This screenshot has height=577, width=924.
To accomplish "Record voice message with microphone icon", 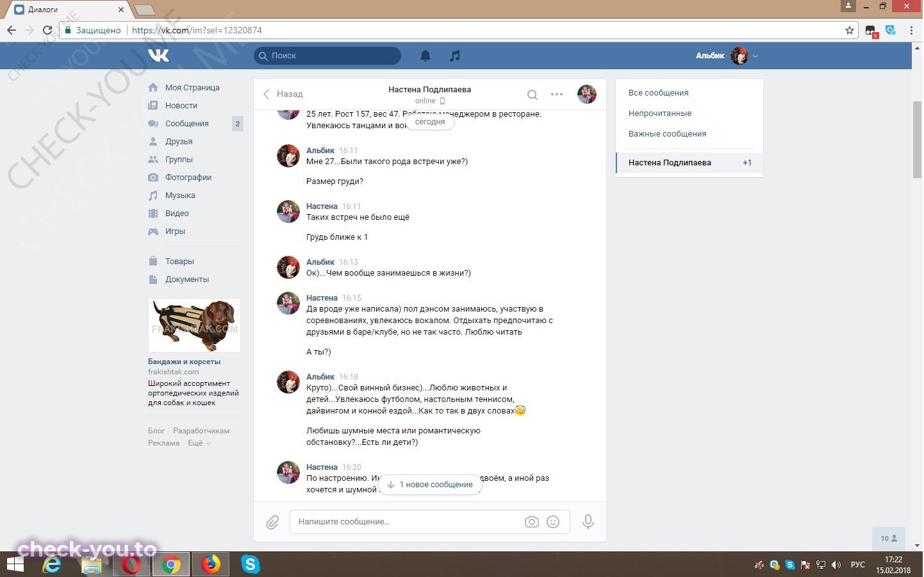I will 588,522.
